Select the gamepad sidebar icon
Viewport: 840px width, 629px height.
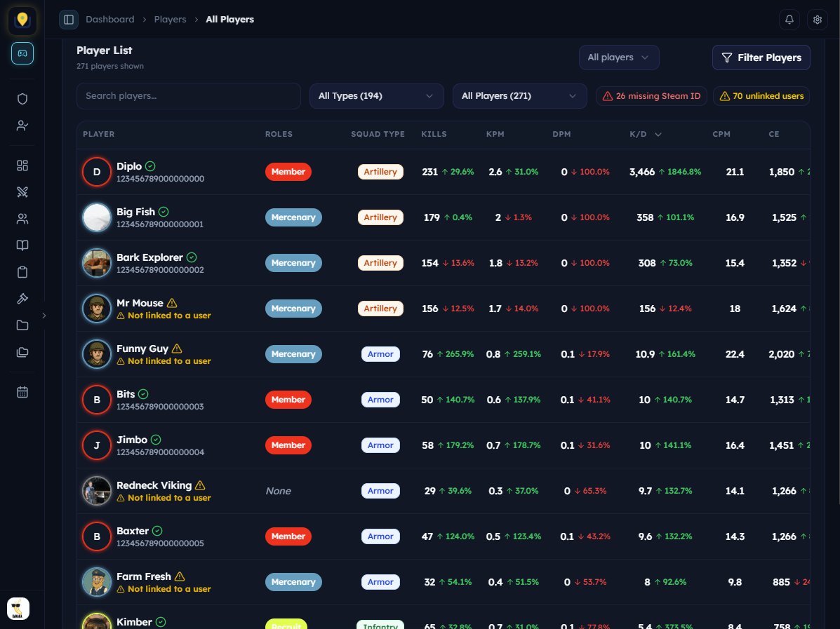click(22, 53)
